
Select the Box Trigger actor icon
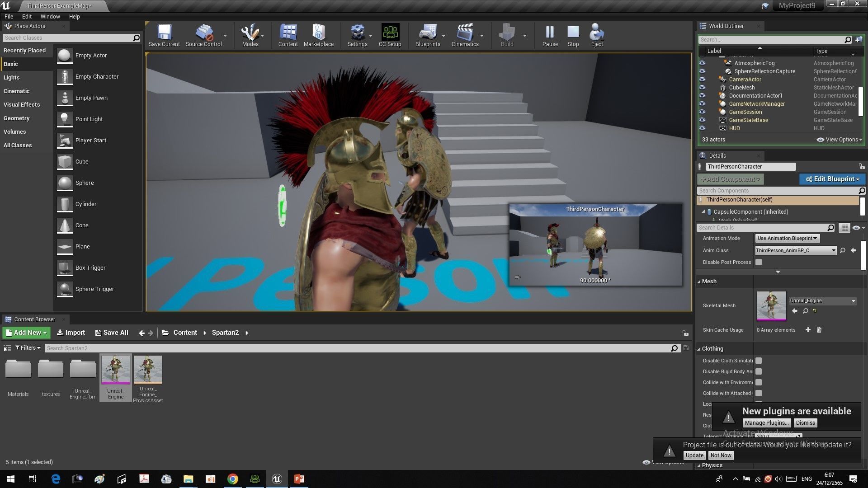tap(65, 268)
